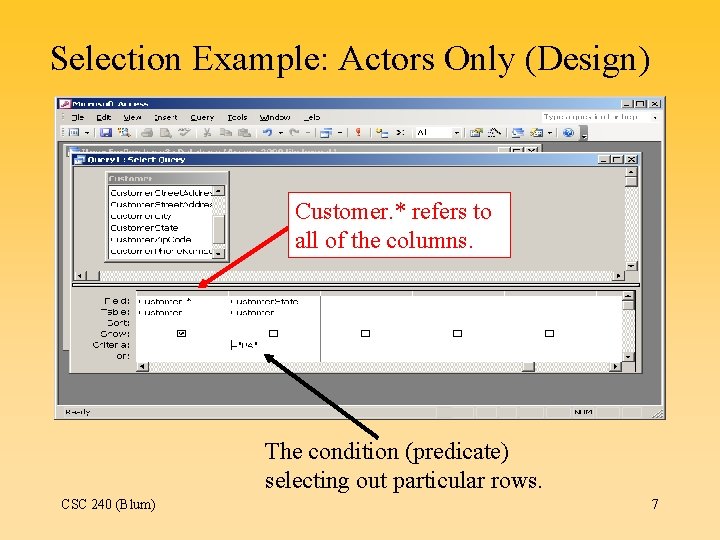
Task: Open the File menu
Action: point(77,118)
